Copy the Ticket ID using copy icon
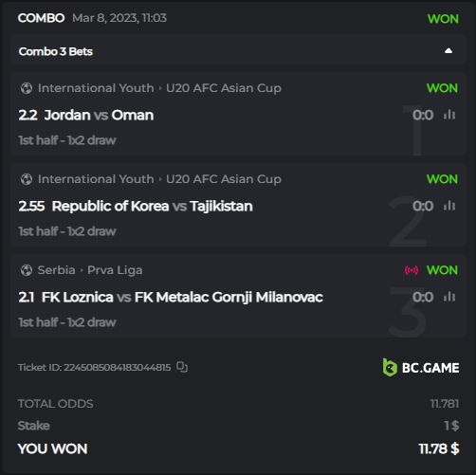476x475 pixels. (182, 367)
